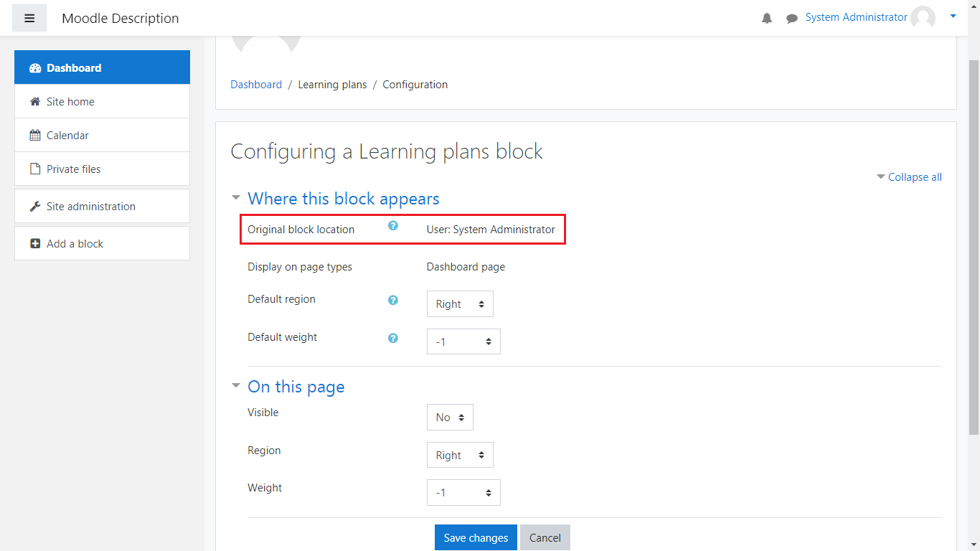Click the user avatar picture in header
The width and height of the screenshot is (980, 551).
pos(923,18)
